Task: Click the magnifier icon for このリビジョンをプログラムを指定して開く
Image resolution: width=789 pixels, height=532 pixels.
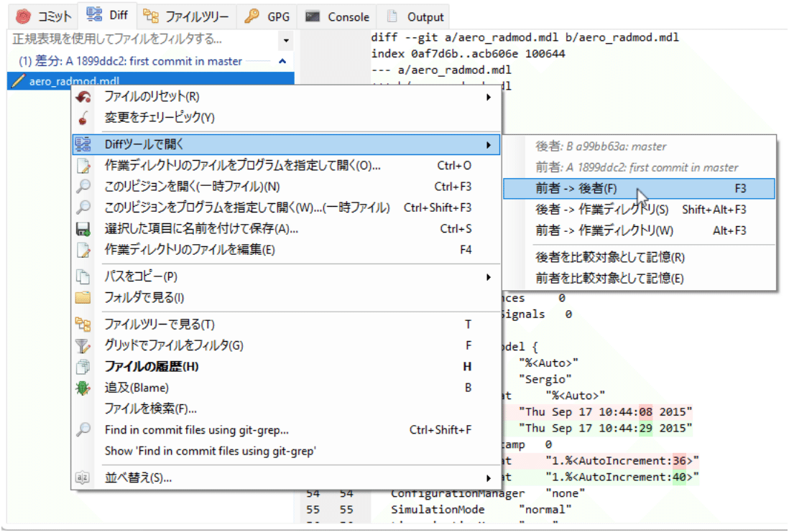Action: pyautogui.click(x=83, y=207)
